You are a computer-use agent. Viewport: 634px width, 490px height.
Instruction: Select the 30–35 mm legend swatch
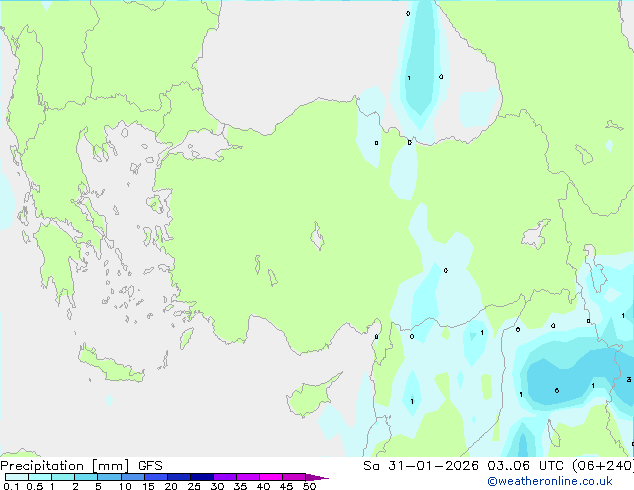click(x=224, y=477)
